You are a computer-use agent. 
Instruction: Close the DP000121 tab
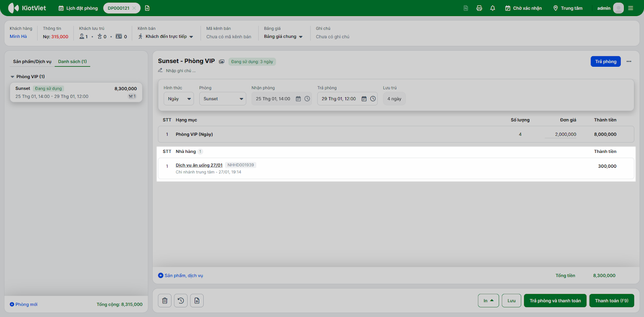[x=134, y=8]
